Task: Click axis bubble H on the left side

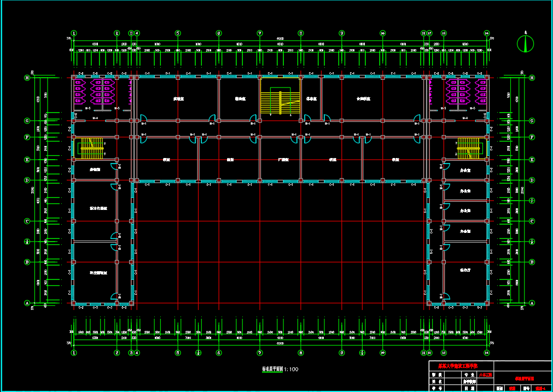Action: pos(26,78)
